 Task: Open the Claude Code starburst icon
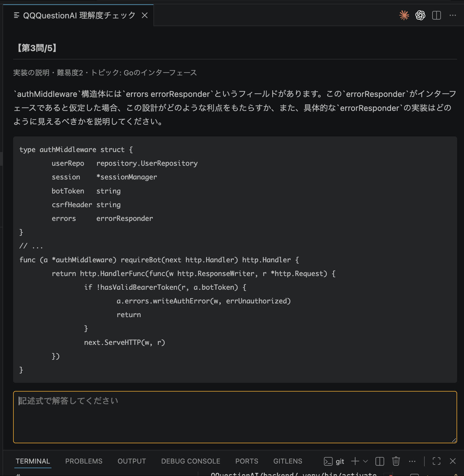[404, 15]
